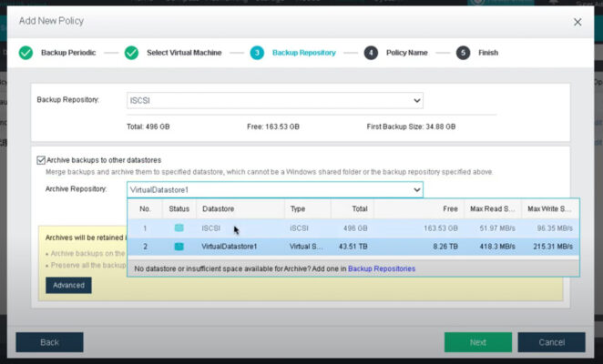Select the Finish step label

point(488,53)
